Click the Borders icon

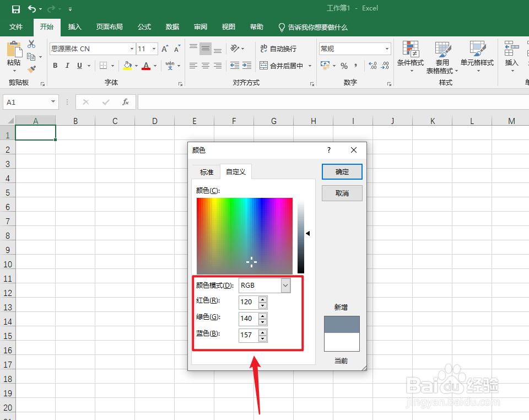pyautogui.click(x=103, y=66)
